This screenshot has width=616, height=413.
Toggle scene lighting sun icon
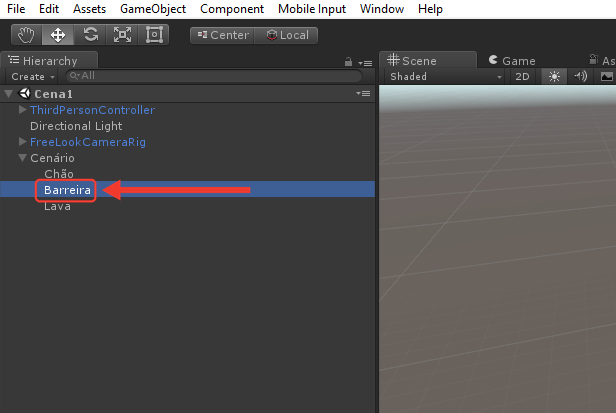coord(554,77)
